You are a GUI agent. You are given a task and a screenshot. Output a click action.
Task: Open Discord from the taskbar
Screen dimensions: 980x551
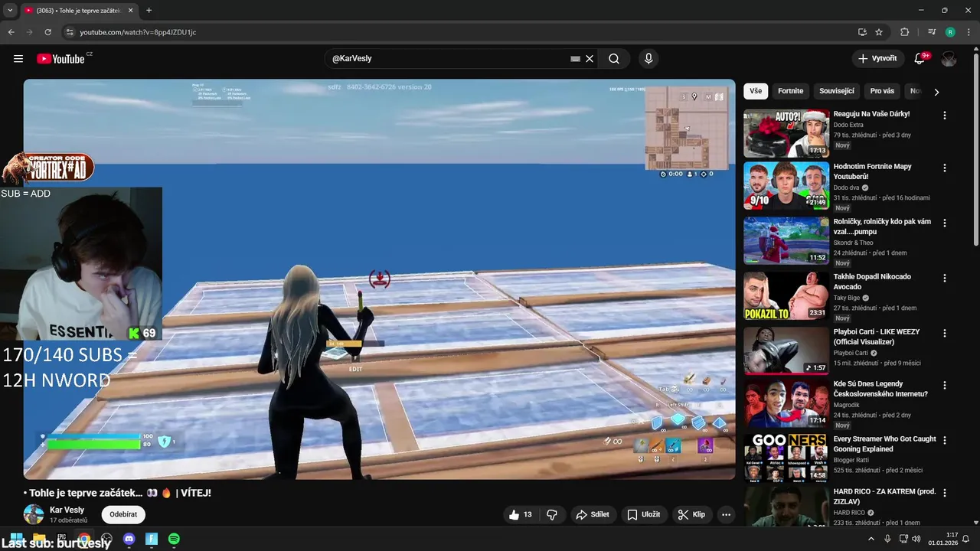(129, 540)
